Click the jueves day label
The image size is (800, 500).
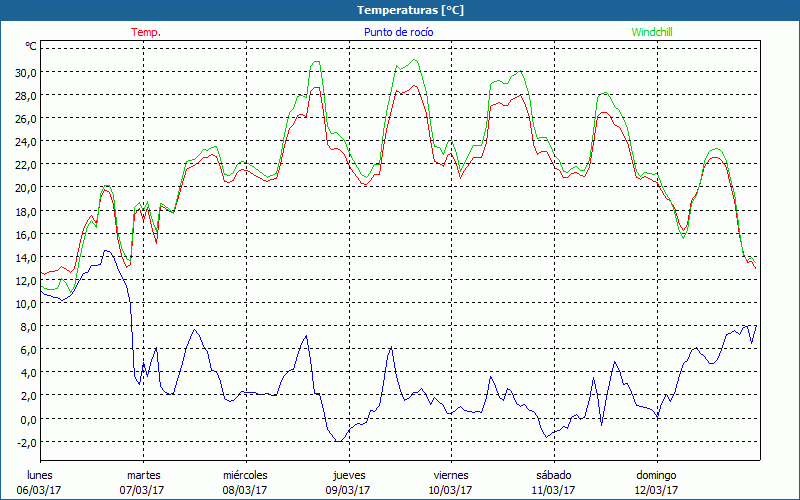(x=348, y=475)
